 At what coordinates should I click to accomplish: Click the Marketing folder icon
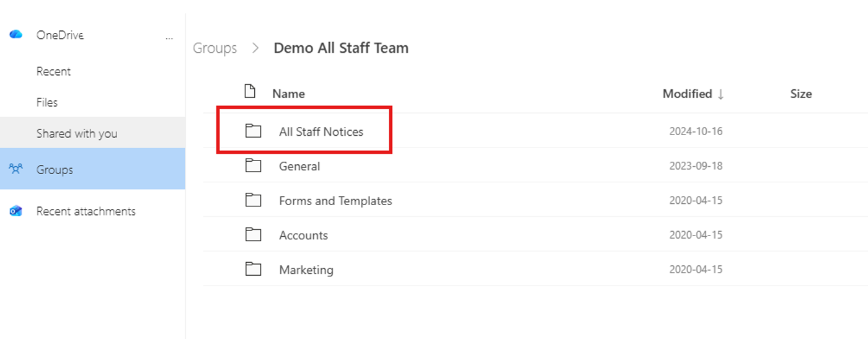click(x=253, y=269)
